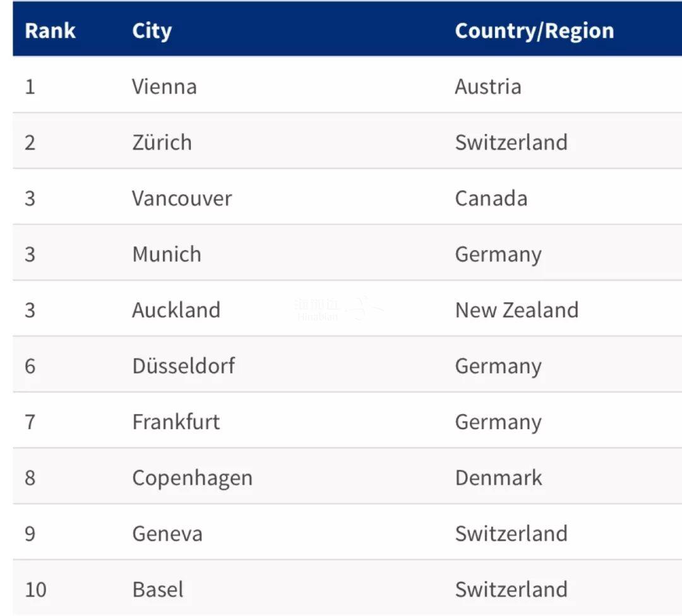The width and height of the screenshot is (682, 616).
Task: Select Geneva in the table
Action: pyautogui.click(x=167, y=534)
